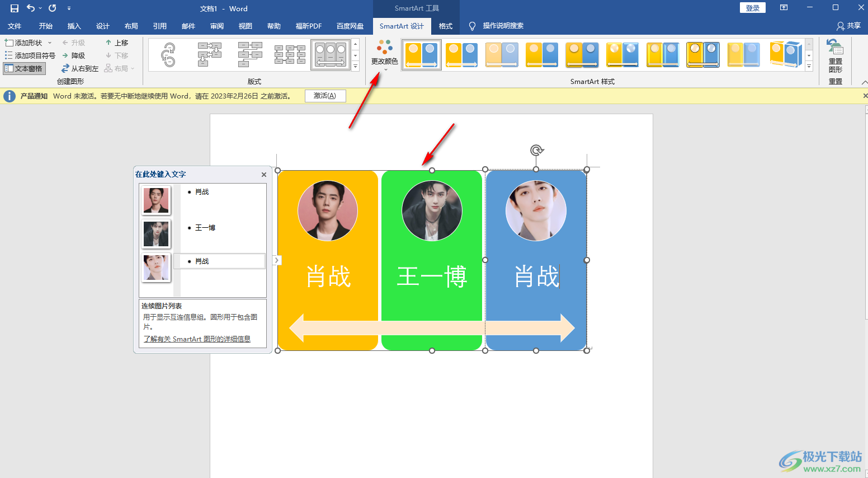868x478 pixels.
Task: Open the 视图 tab
Action: 246,26
